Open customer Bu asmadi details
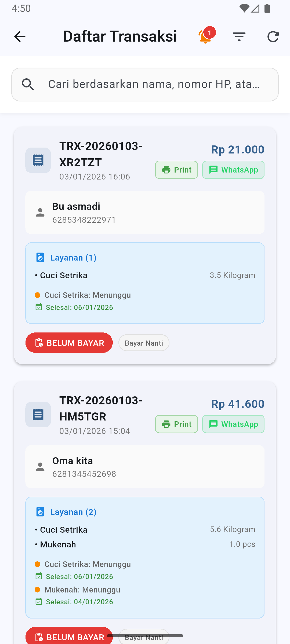Screen dimensions: 290x644 tap(145, 212)
